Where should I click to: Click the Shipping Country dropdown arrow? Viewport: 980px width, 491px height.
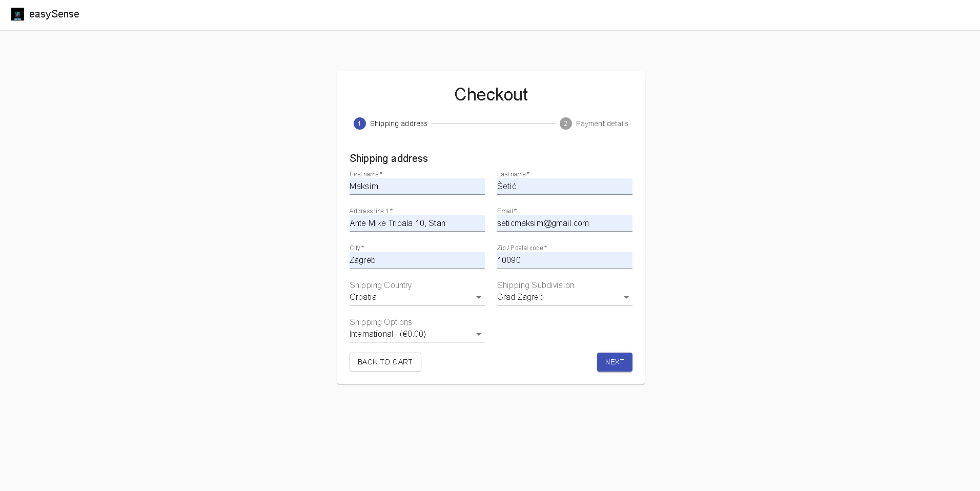click(478, 298)
